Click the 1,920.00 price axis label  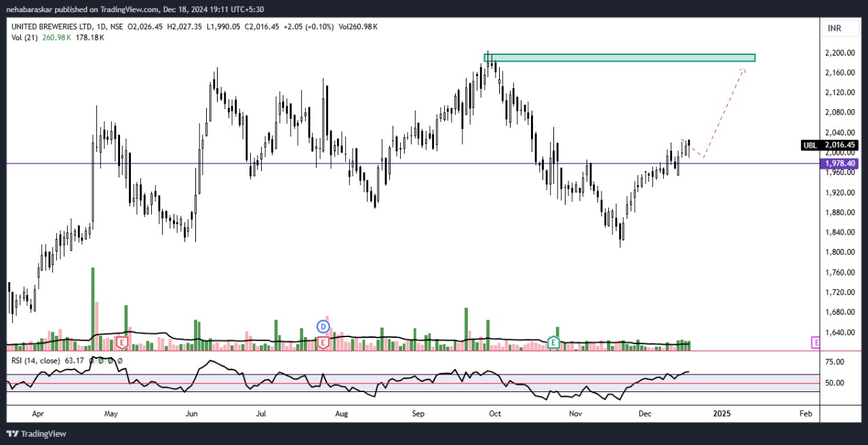[840, 193]
